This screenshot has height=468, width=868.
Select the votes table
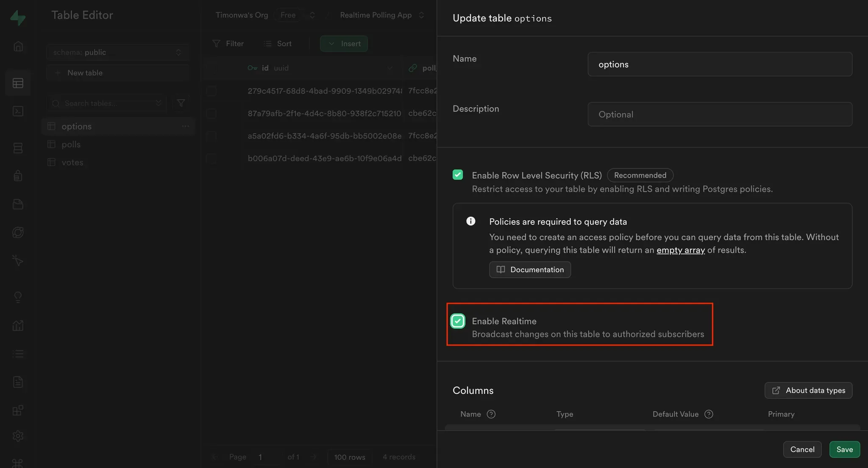(x=72, y=162)
